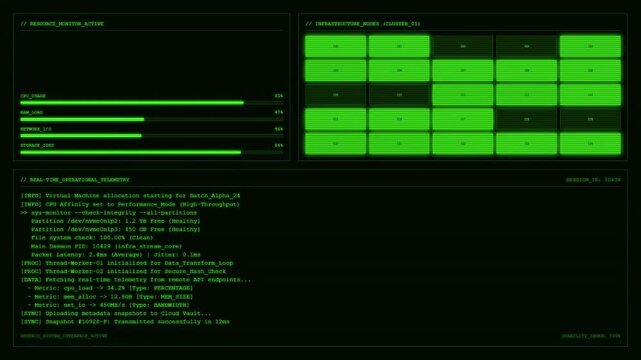
Task: Click the RESOURCE_MONITOR_ACTIVE panel heading
Action: [x=62, y=24]
